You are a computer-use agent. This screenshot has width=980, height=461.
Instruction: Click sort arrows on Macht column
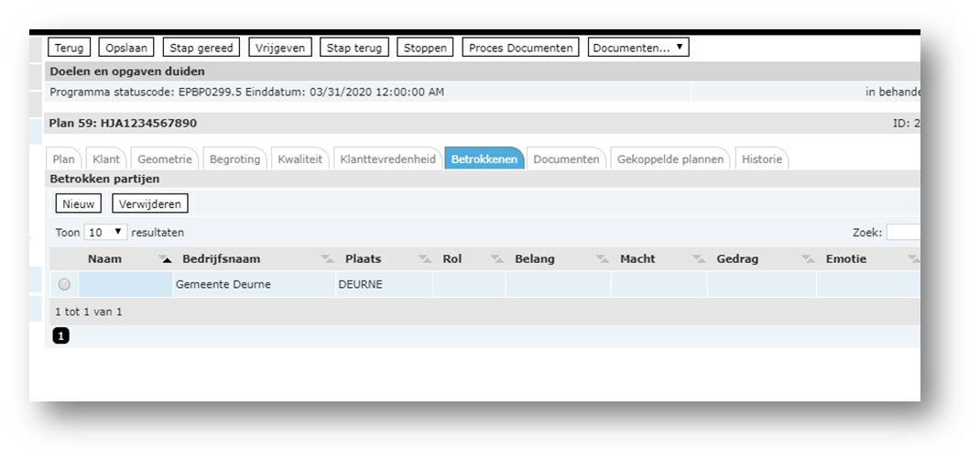tap(699, 259)
